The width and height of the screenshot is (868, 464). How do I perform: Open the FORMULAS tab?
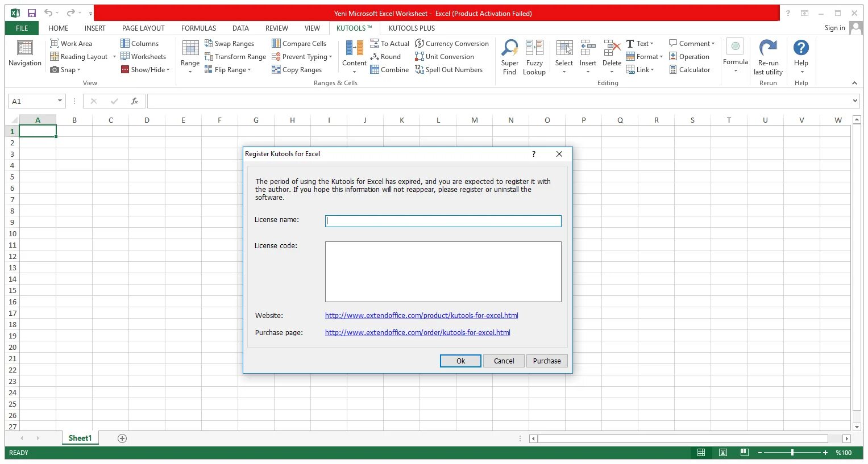[x=198, y=28]
